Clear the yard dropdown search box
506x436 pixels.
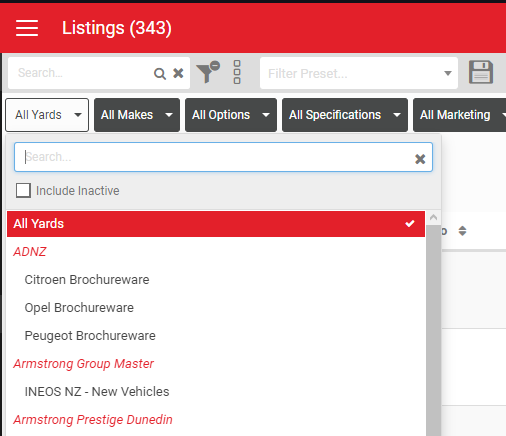[x=420, y=159]
